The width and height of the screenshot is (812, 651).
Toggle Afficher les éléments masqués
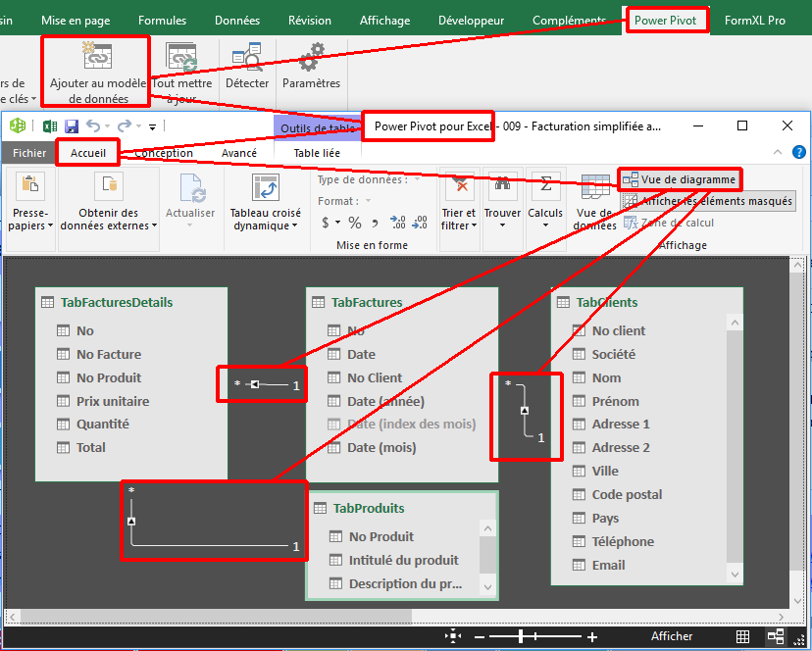pyautogui.click(x=708, y=201)
